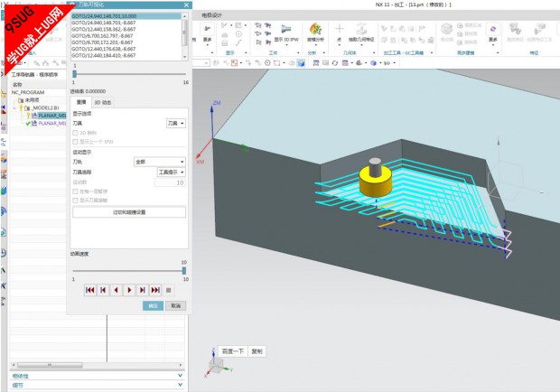
Task: Select the GOTO/24.940,148.703,10.000 line
Action: coord(126,16)
